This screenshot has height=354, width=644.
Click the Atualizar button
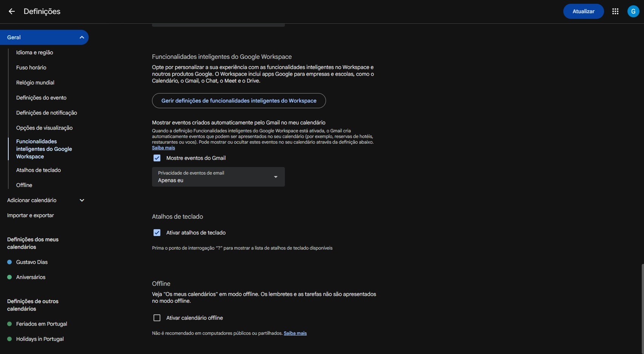(583, 11)
